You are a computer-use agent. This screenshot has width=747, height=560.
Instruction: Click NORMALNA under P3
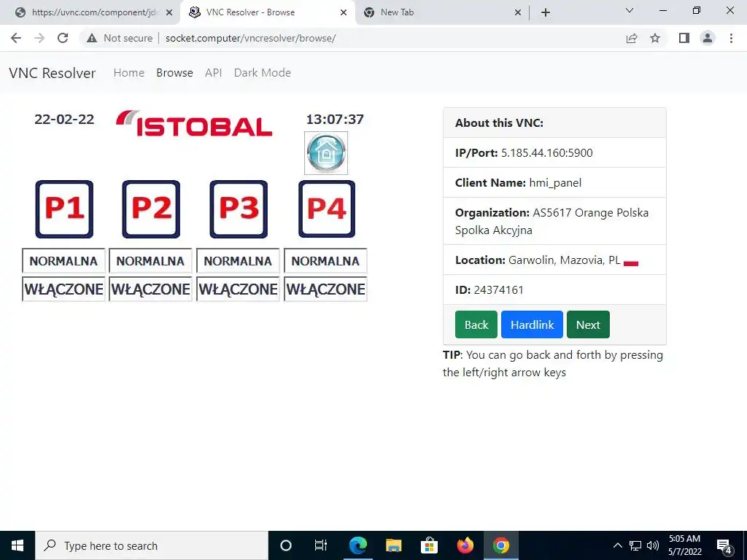pyautogui.click(x=238, y=261)
